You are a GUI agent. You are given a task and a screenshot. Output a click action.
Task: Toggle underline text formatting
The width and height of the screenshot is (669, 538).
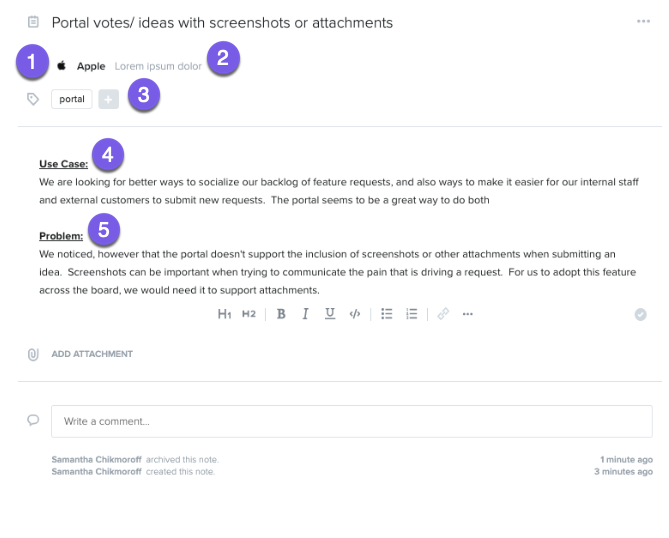coord(330,314)
